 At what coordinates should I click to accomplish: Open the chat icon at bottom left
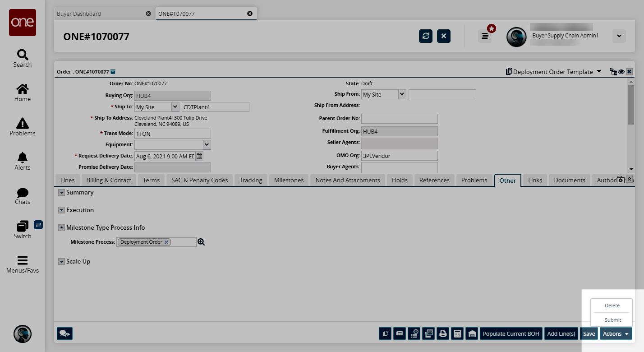pyautogui.click(x=64, y=333)
